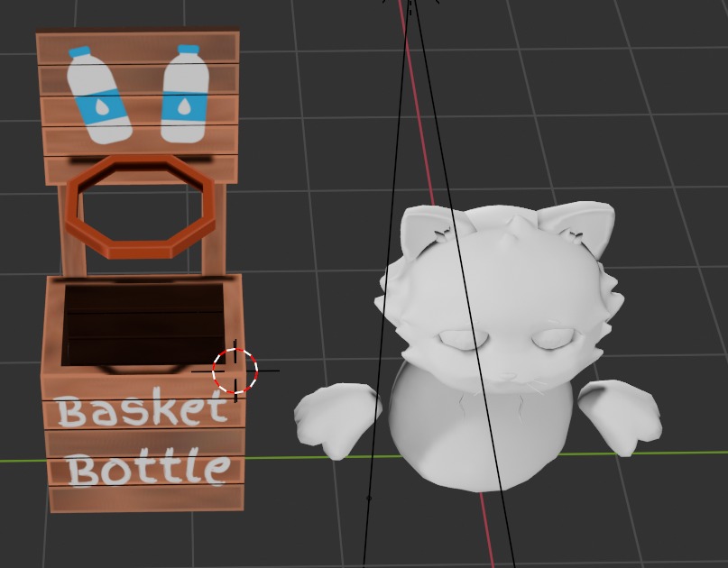728x568 pixels.
Task: Select the dark interior of the crate
Action: pyautogui.click(x=143, y=325)
